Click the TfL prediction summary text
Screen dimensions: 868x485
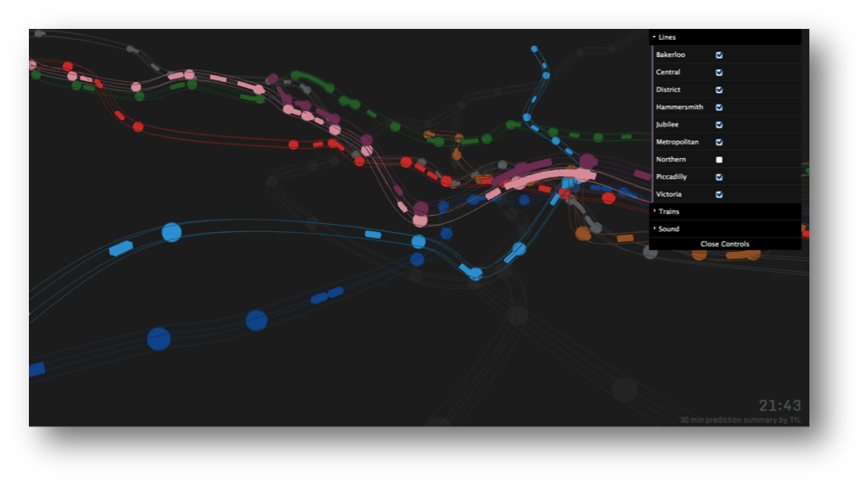[x=740, y=420]
